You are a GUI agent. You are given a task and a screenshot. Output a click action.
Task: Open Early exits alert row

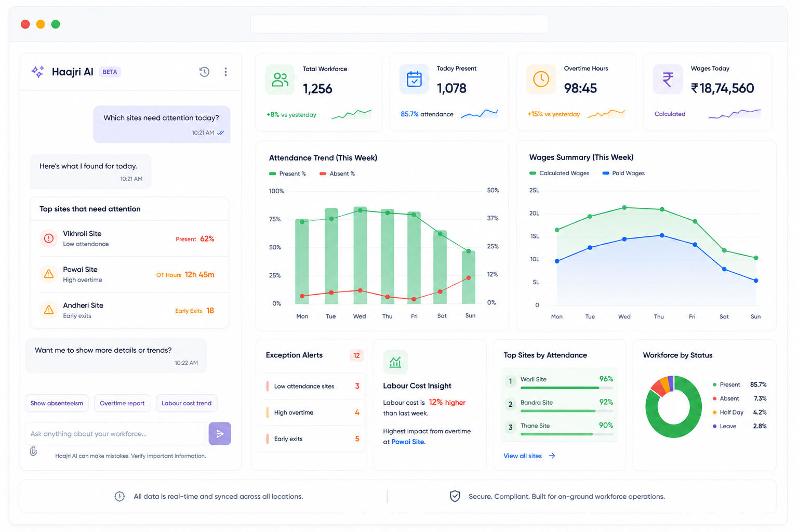point(313,438)
